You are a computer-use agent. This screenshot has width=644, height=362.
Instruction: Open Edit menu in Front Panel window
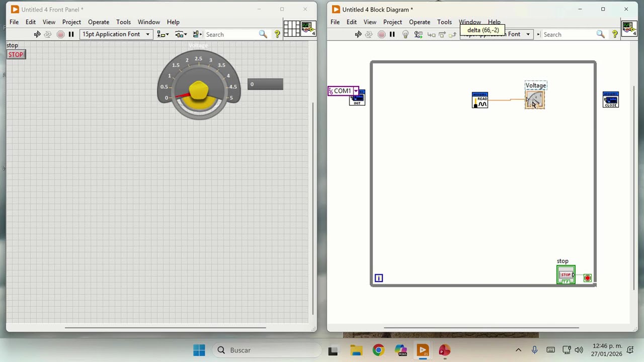31,22
